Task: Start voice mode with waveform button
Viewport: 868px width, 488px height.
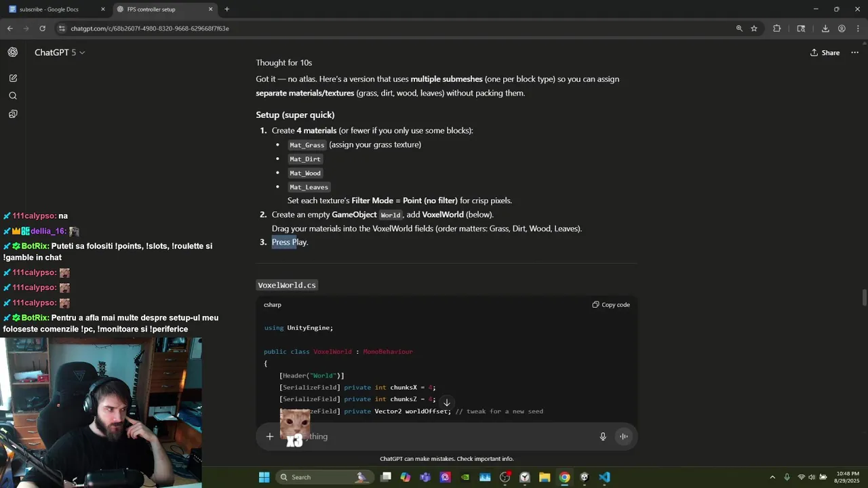Action: coord(623,436)
